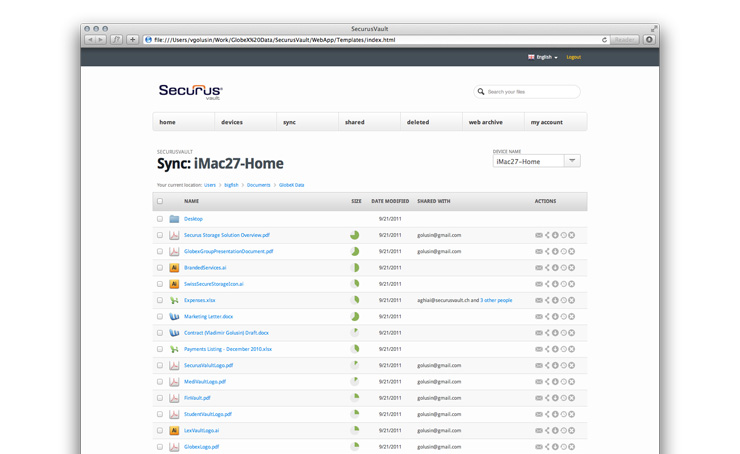Delete Securus Storage Solution Overview.pdf with X icon

click(x=572, y=235)
